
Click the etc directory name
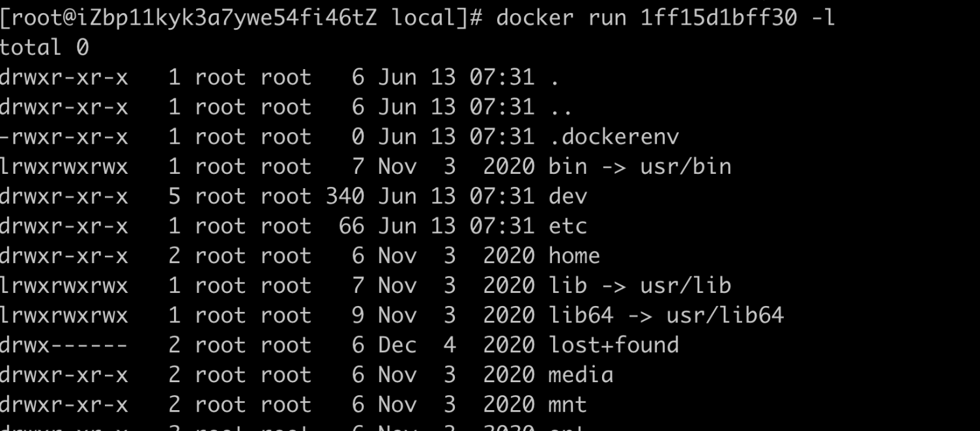point(568,227)
